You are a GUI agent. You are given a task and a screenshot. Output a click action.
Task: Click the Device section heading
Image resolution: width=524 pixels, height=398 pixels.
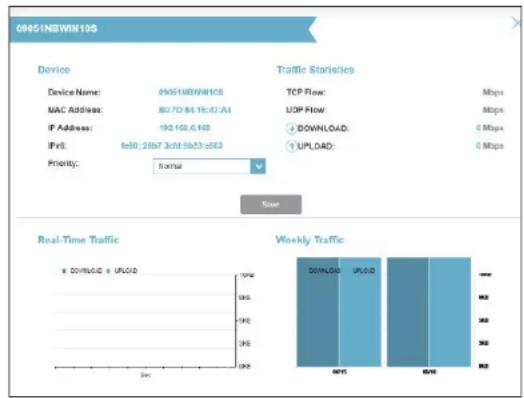click(x=54, y=70)
